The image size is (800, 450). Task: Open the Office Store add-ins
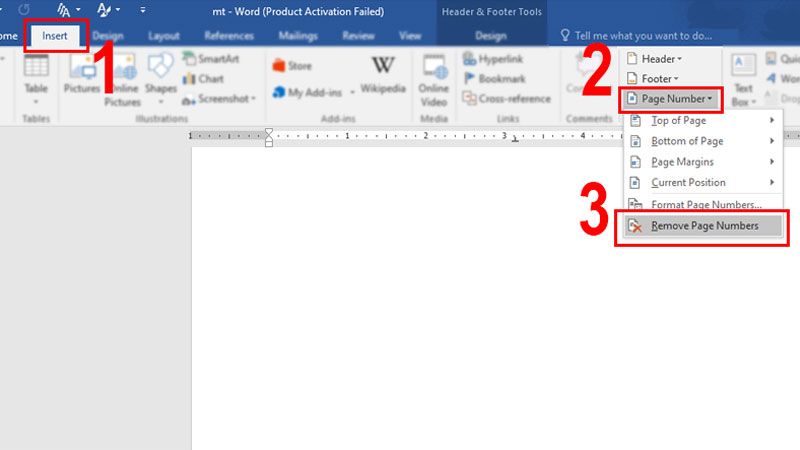coord(292,67)
